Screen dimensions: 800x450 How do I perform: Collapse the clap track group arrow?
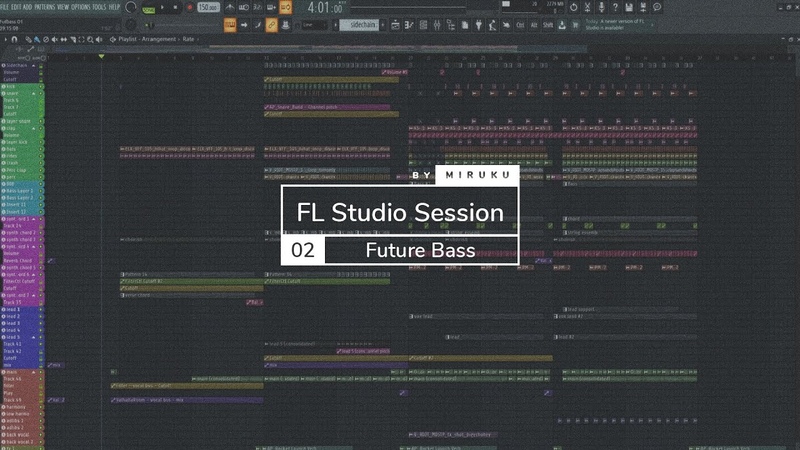[34, 129]
